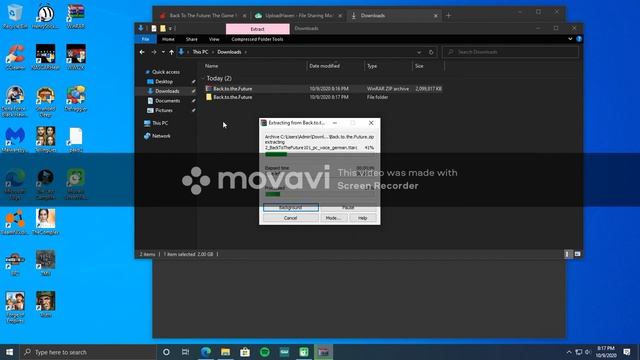The image size is (640, 360).
Task: Open the Compressed Folder Tools tab
Action: click(x=257, y=39)
